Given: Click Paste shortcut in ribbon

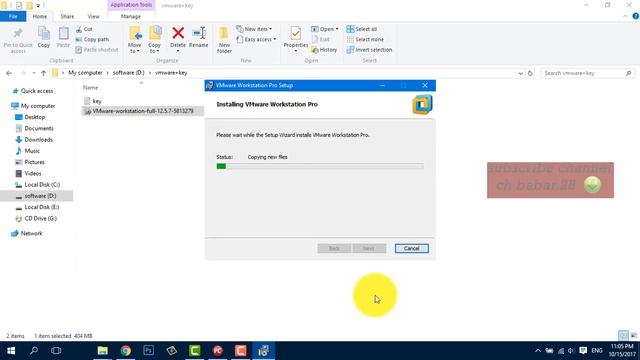Looking at the screenshot, I should pos(97,50).
